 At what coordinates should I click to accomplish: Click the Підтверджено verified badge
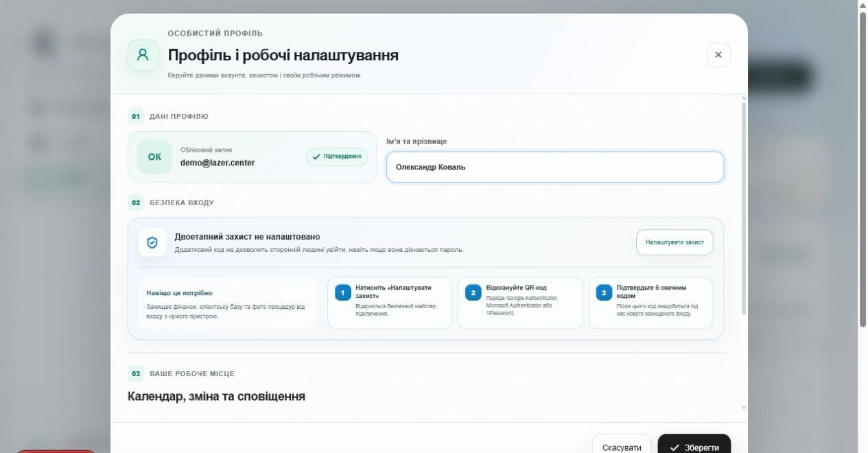tap(337, 156)
